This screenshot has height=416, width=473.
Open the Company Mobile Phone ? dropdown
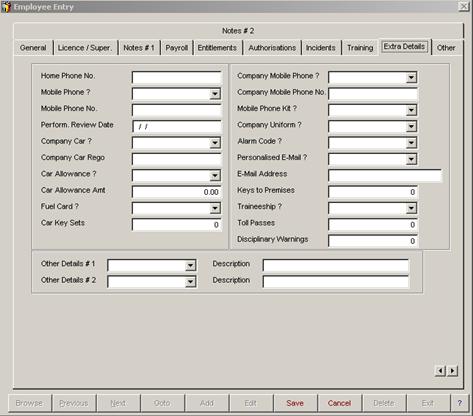pos(411,78)
